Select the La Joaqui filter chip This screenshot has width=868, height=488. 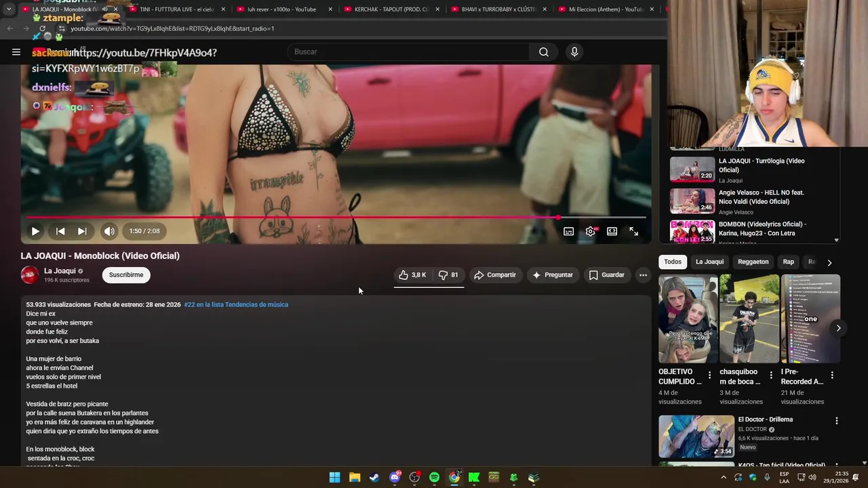pos(709,262)
